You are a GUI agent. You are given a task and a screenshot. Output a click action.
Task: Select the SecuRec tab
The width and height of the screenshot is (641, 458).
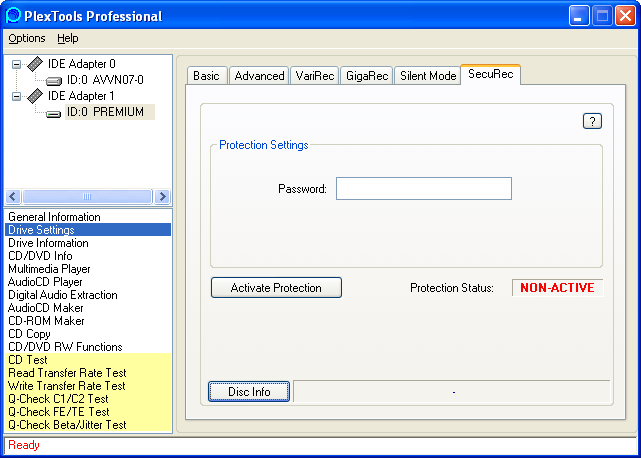(491, 74)
